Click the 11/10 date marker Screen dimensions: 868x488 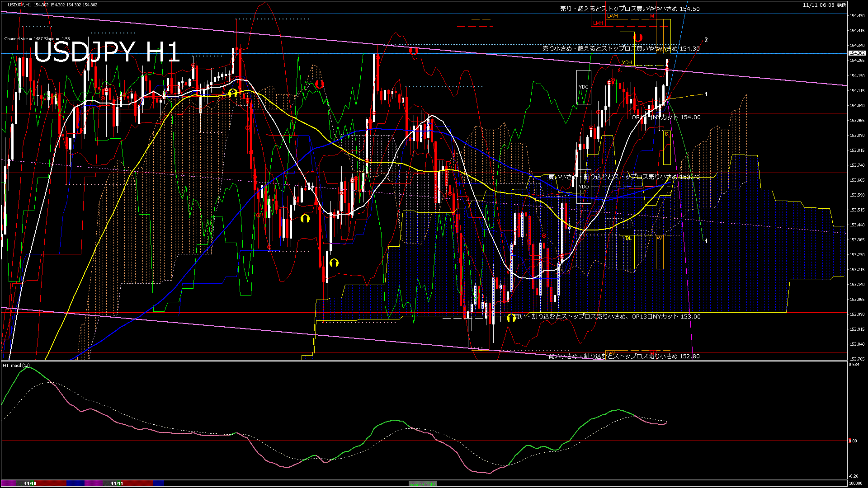[30, 483]
